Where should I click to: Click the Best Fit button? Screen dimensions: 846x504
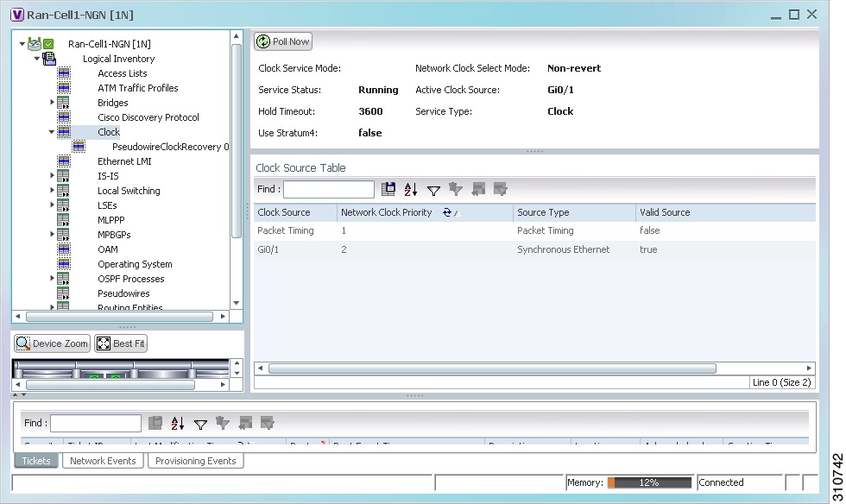pyautogui.click(x=121, y=343)
